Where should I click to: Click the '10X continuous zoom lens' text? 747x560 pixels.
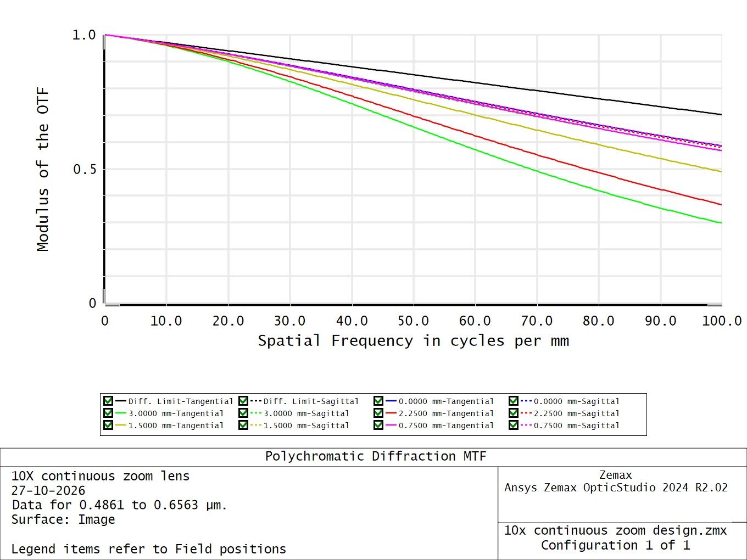pyautogui.click(x=101, y=476)
